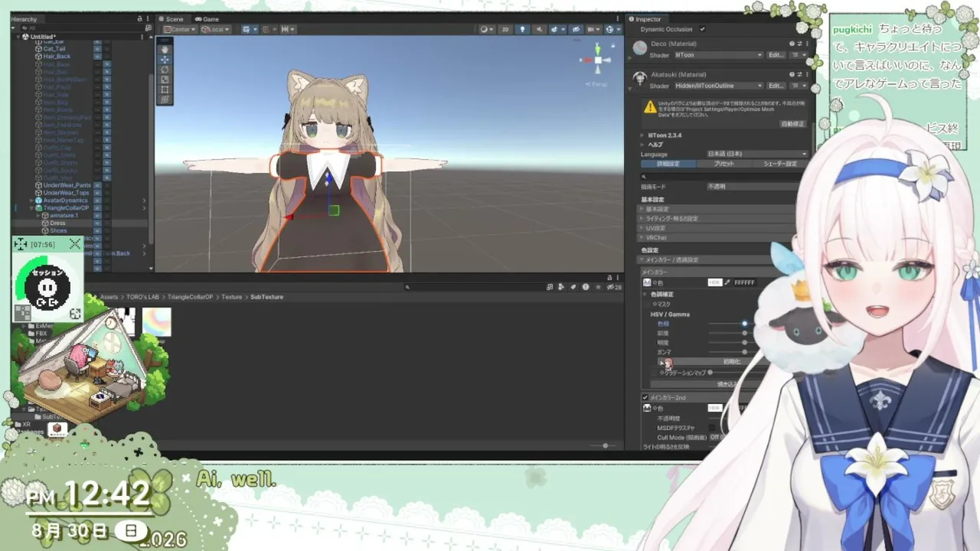Select the Dress object in Hierarchy
This screenshot has width=980, height=551.
tap(57, 223)
